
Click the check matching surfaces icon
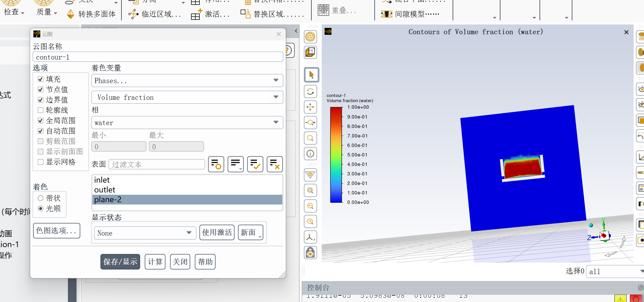point(255,164)
